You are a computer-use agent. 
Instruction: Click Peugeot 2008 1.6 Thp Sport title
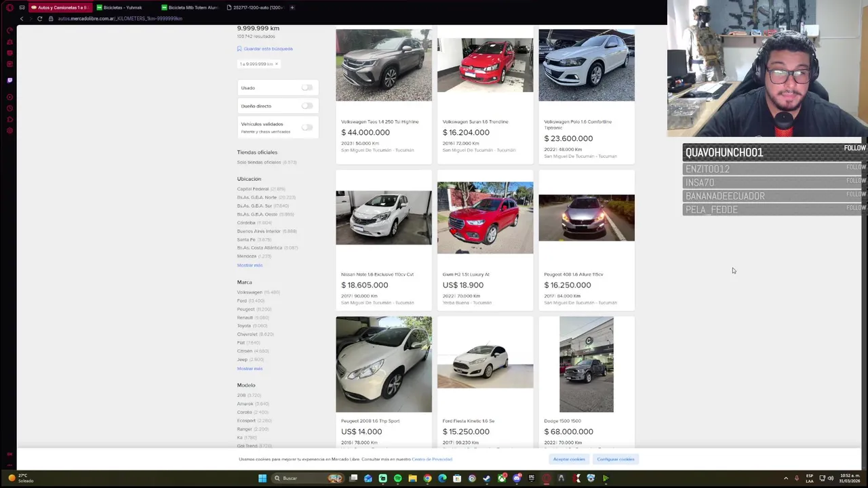370,421
